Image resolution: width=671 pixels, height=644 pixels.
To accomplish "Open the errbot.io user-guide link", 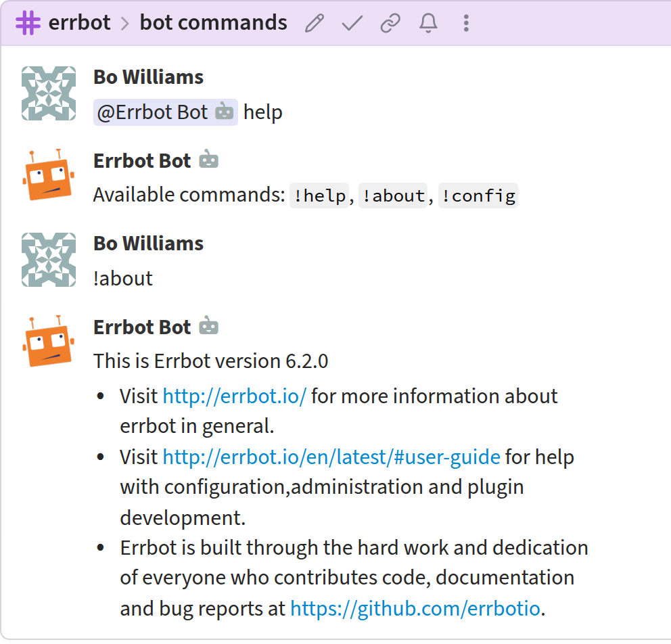I will pyautogui.click(x=329, y=457).
